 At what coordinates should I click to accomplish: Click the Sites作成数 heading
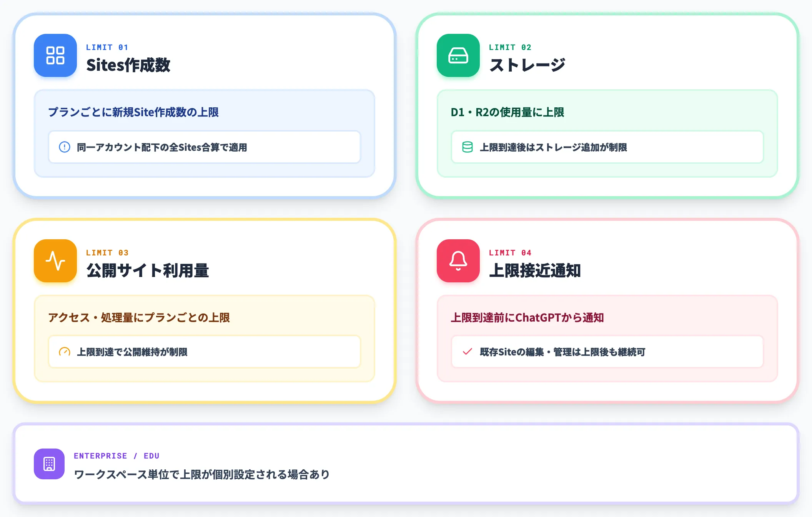coord(128,65)
